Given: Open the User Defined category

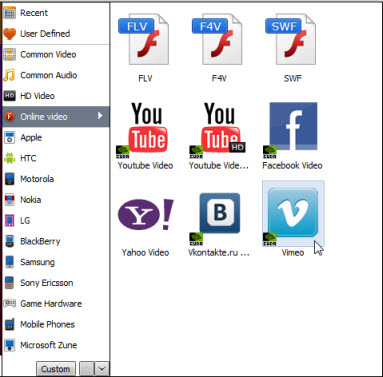Looking at the screenshot, I should tap(56, 34).
